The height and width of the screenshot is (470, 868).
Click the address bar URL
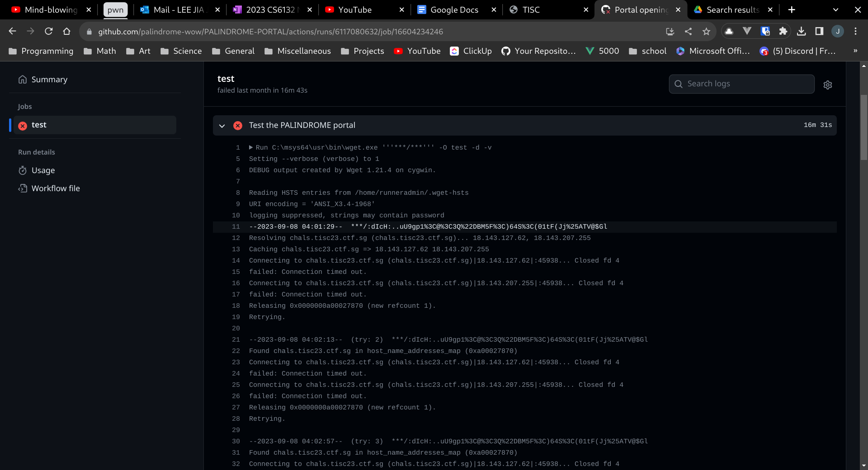[270, 32]
